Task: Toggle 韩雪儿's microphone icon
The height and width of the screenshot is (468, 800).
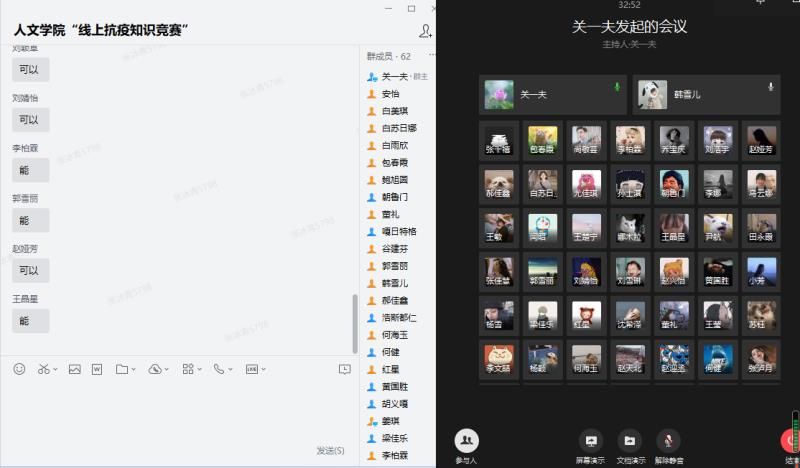Action: pos(770,87)
